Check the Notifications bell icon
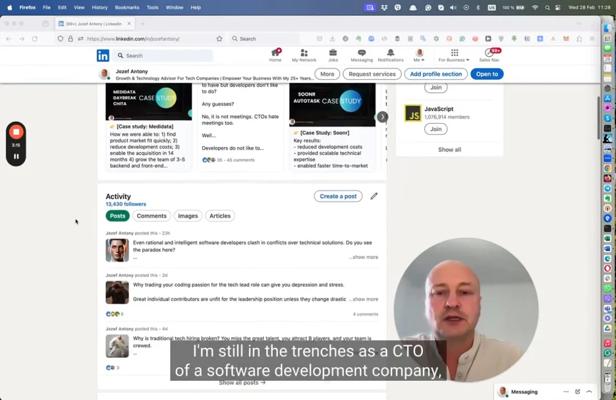Screen dimensions: 616x400 (x=391, y=55)
